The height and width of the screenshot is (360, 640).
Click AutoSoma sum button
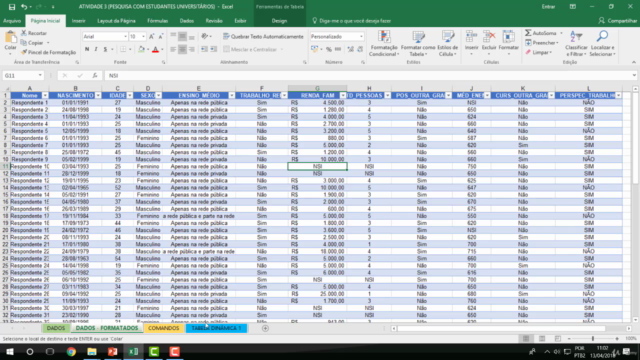click(540, 33)
